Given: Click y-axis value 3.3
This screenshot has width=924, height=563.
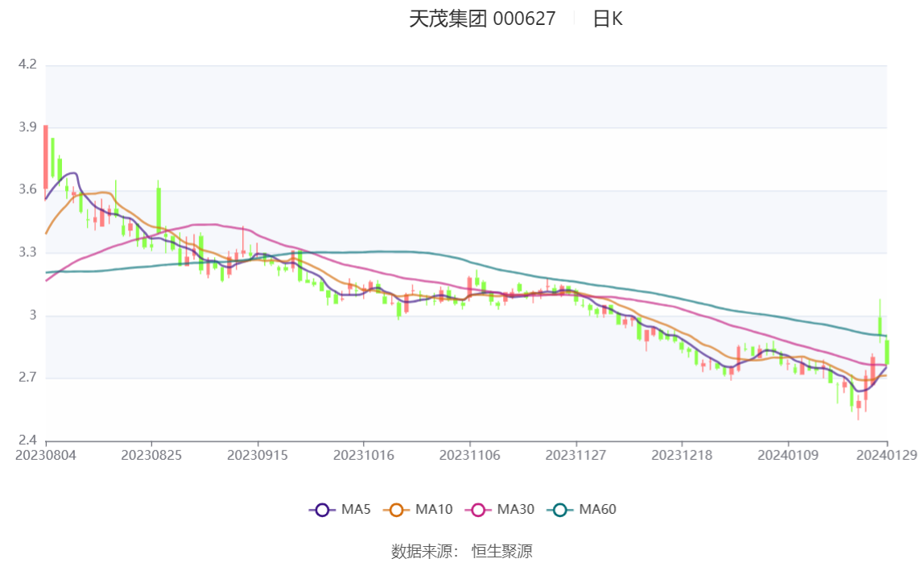Looking at the screenshot, I should 27,252.
